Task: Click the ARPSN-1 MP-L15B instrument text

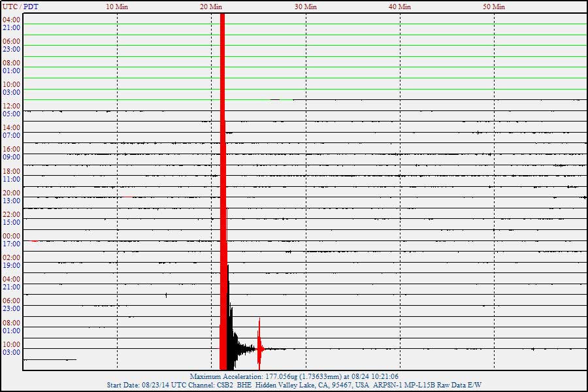Action: 404,385
